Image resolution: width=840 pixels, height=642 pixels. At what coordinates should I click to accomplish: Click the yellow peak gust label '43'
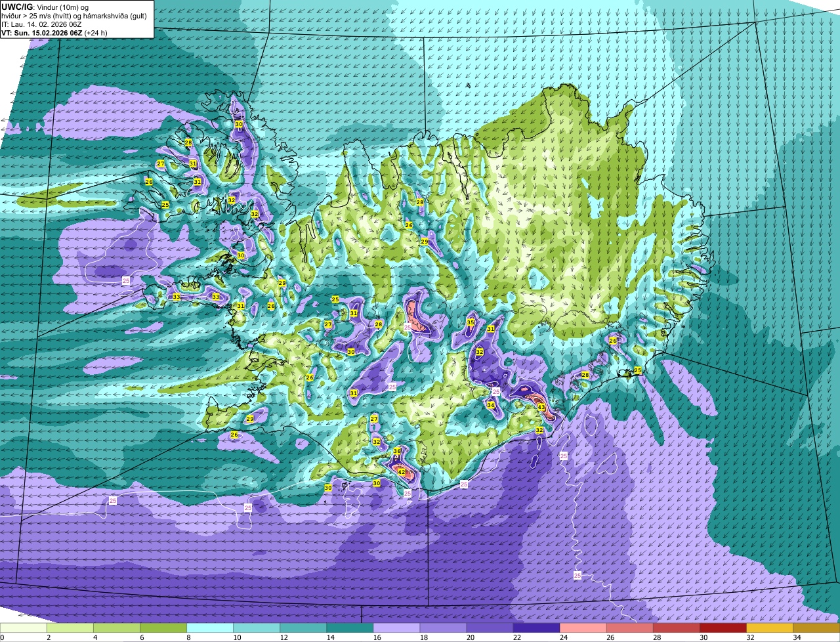(x=541, y=408)
